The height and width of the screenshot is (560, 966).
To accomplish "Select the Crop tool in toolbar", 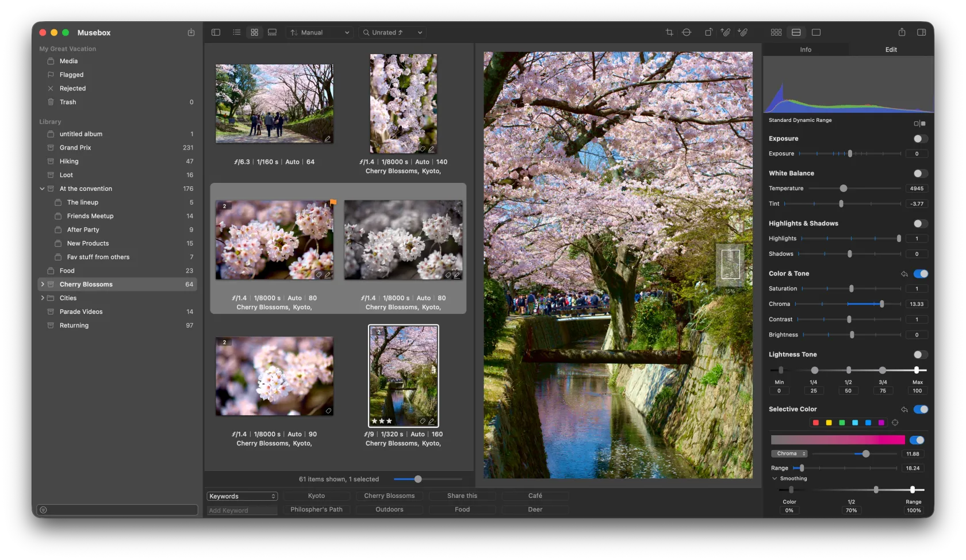I will click(669, 33).
